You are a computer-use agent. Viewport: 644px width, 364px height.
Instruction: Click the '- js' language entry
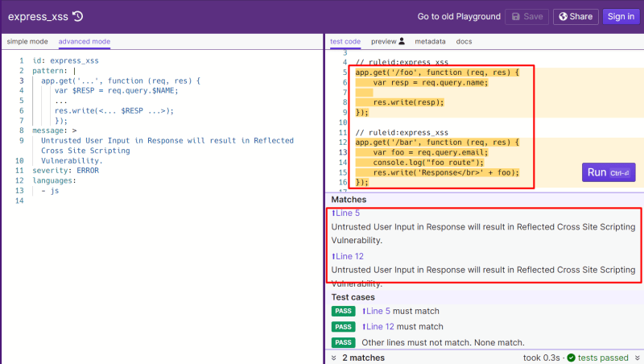[50, 191]
